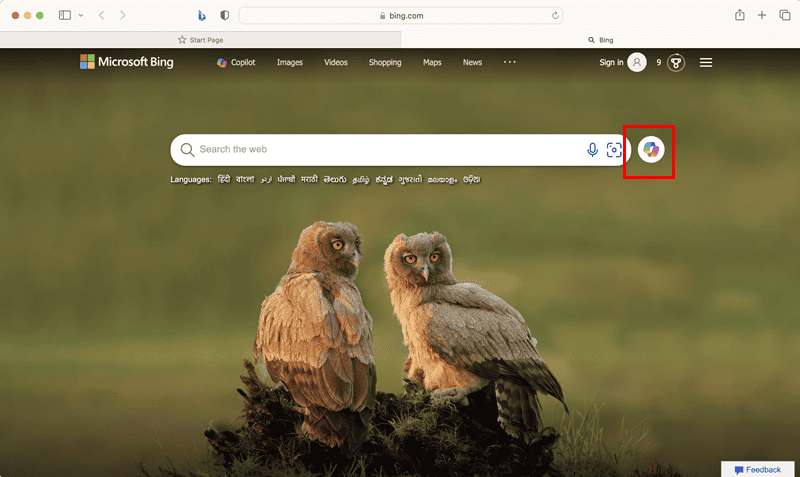Image resolution: width=800 pixels, height=477 pixels.
Task: Open Copilot from the top navigation
Action: point(236,62)
